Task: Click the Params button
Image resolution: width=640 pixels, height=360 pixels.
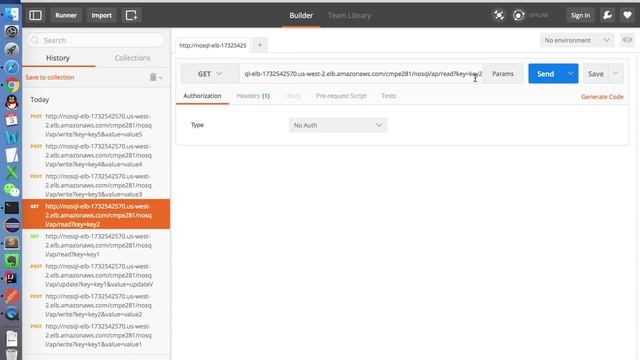Action: tap(502, 73)
